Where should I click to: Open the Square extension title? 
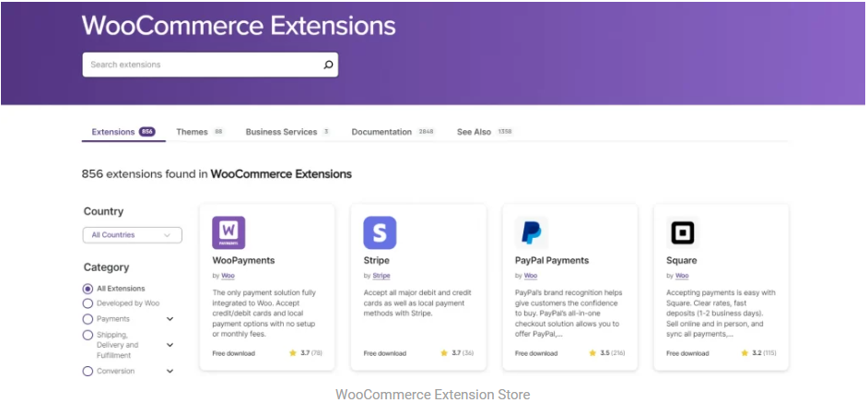pos(682,261)
